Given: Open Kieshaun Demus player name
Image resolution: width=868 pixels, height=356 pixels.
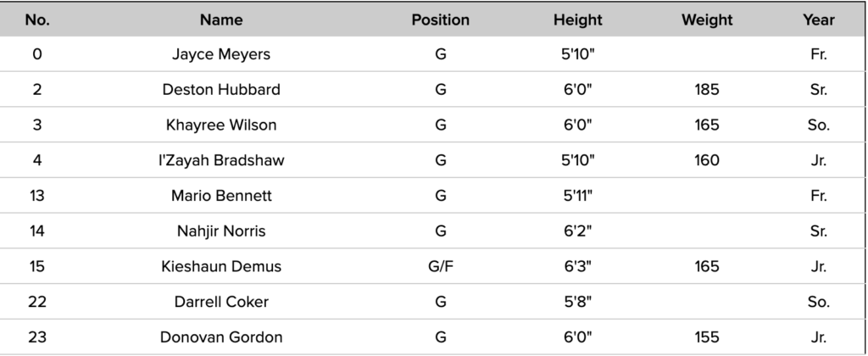Looking at the screenshot, I should (221, 267).
